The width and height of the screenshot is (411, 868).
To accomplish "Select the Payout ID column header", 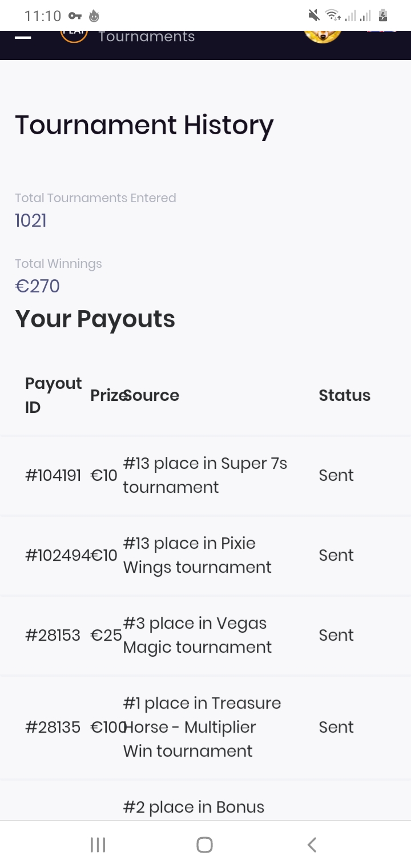I will (x=54, y=395).
